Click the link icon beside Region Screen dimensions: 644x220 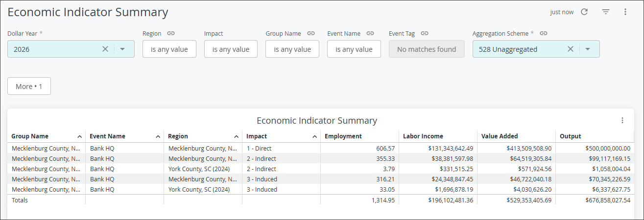171,33
